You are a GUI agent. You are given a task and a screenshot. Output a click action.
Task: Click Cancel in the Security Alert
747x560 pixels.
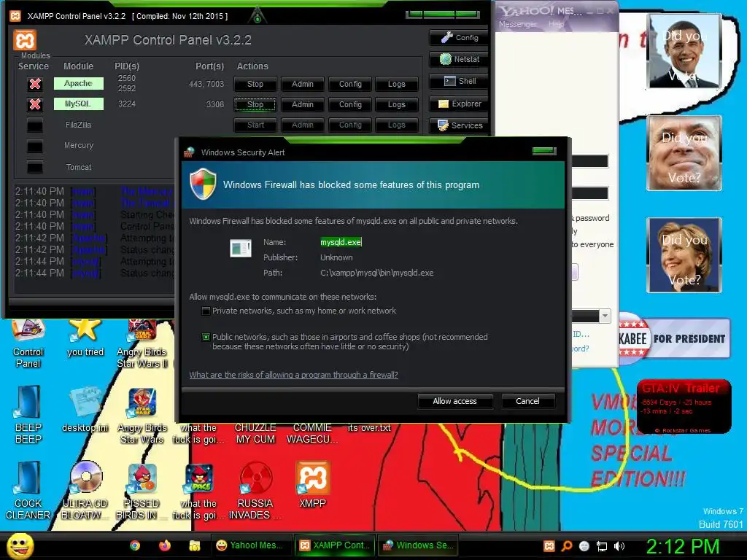click(x=527, y=402)
